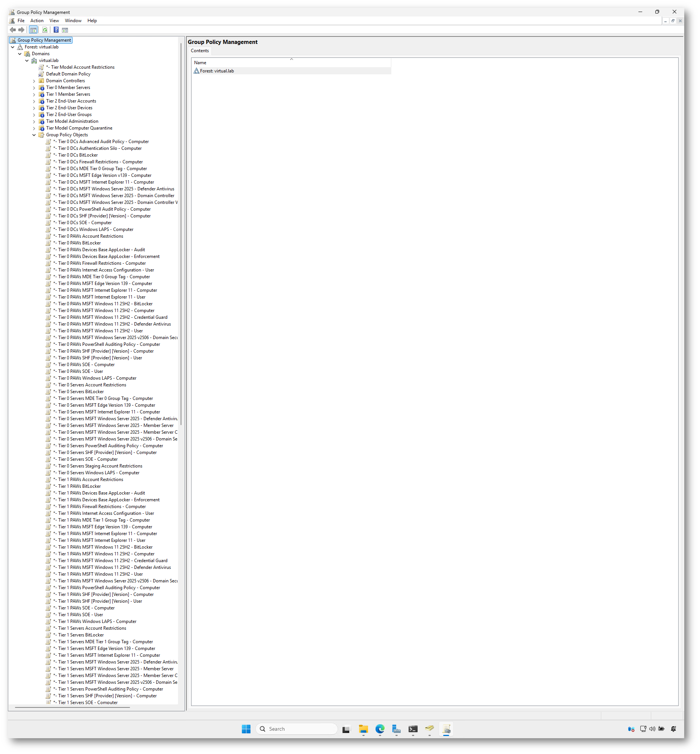This screenshot has width=700, height=754.
Task: Expand the Tier 2 End-User Accounts OU
Action: (x=34, y=101)
